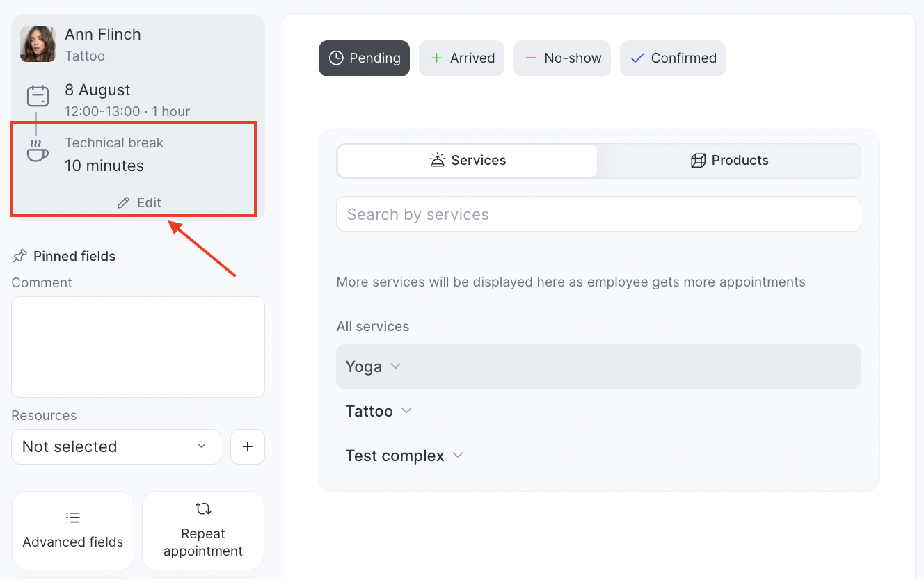The width and height of the screenshot is (924, 580).
Task: Set appointment status to Pending
Action: pos(364,58)
